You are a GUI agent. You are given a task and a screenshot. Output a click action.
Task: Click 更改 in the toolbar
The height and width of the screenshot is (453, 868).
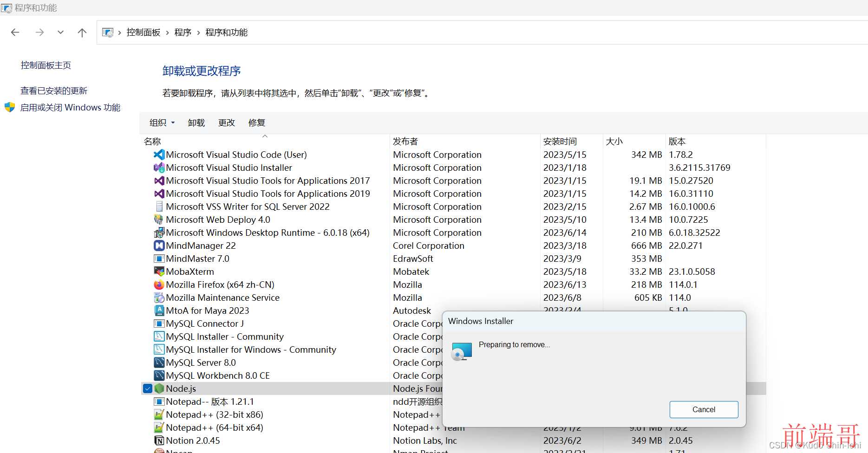coord(227,123)
